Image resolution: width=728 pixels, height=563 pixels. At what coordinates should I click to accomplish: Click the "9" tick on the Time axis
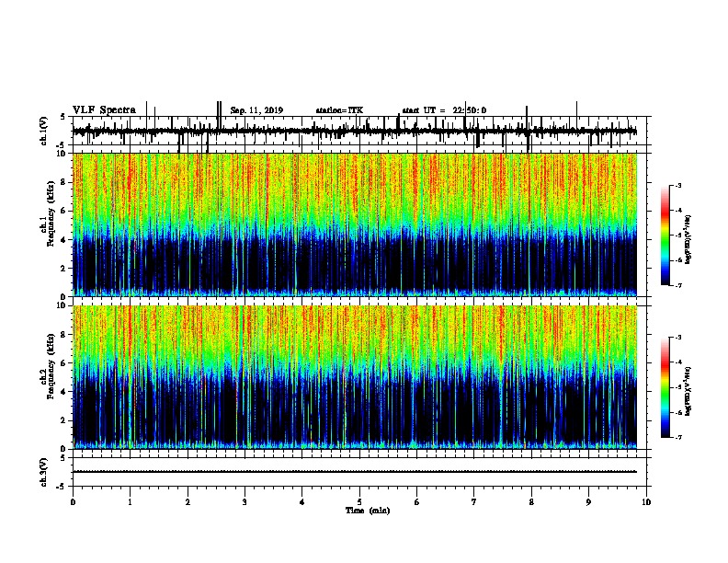[x=588, y=502]
